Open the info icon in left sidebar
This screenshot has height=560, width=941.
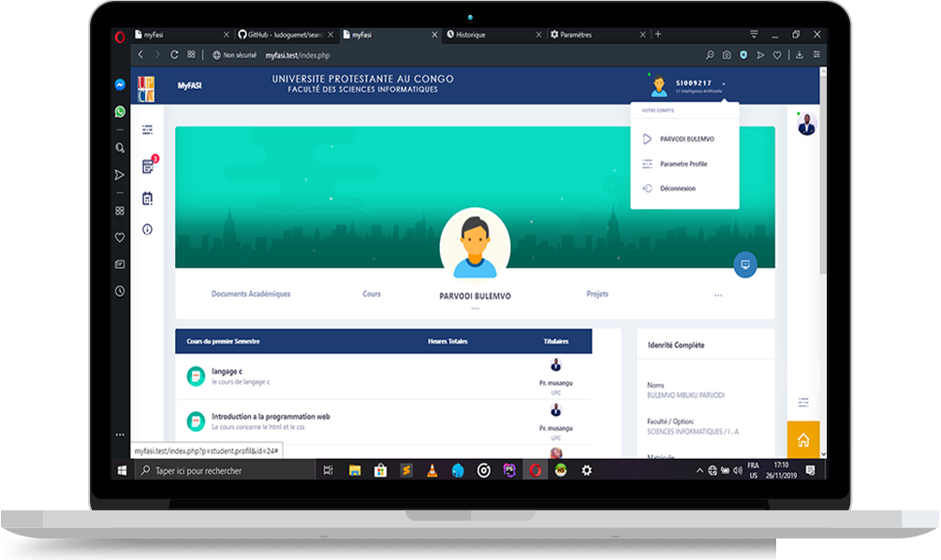[x=148, y=229]
